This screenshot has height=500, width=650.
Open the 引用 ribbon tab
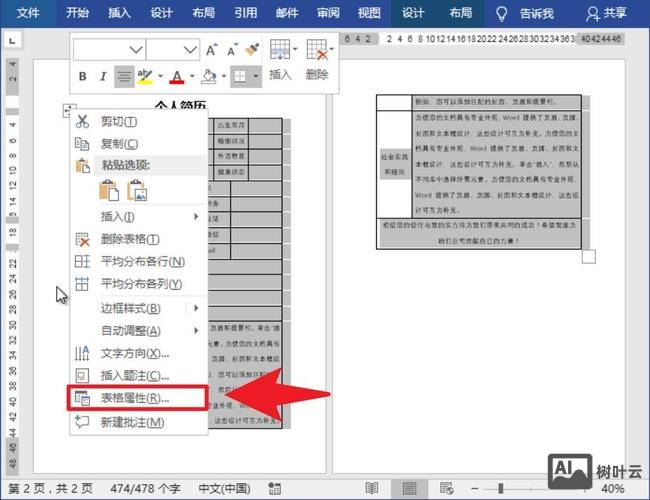245,13
